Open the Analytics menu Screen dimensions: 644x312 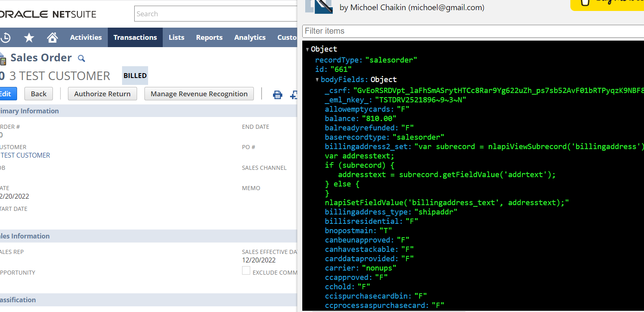(250, 37)
